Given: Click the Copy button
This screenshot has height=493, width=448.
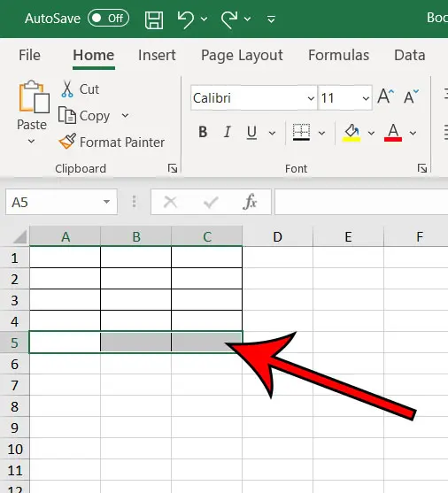Looking at the screenshot, I should pyautogui.click(x=84, y=116).
